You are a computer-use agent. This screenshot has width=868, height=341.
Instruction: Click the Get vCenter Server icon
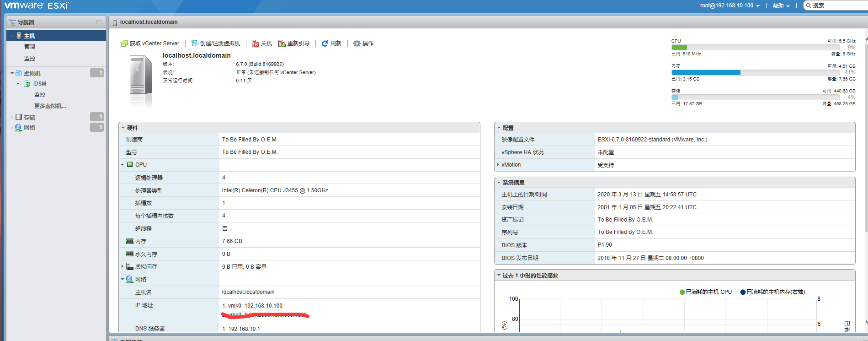point(124,43)
